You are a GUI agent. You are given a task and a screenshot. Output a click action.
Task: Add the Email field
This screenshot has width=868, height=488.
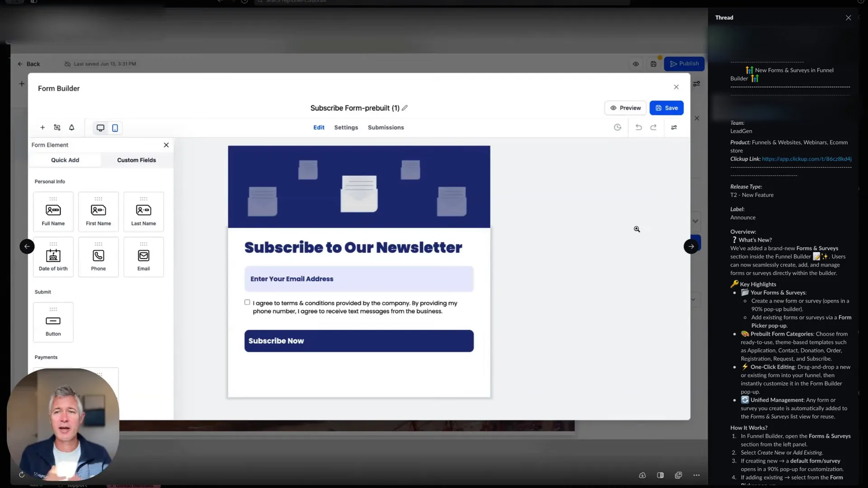144,257
